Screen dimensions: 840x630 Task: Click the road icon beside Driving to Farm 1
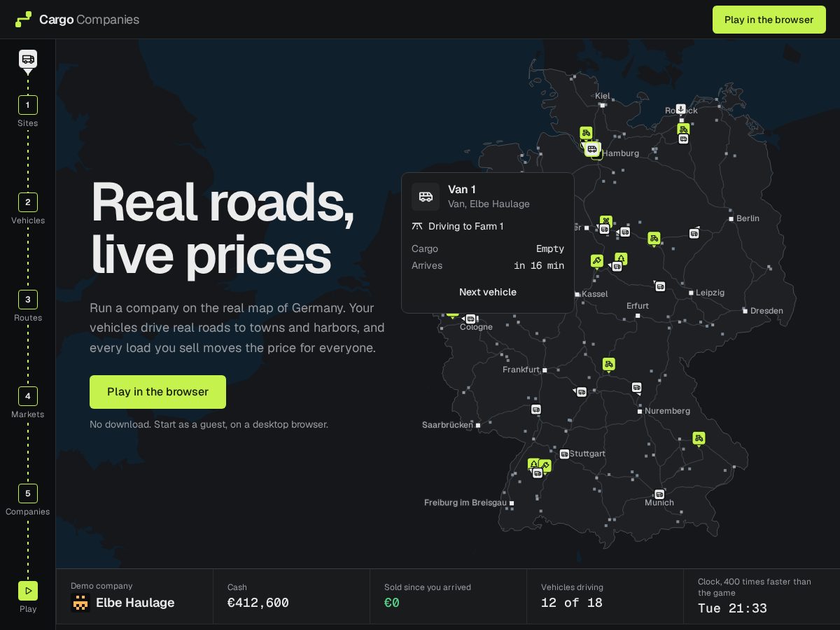click(x=417, y=226)
